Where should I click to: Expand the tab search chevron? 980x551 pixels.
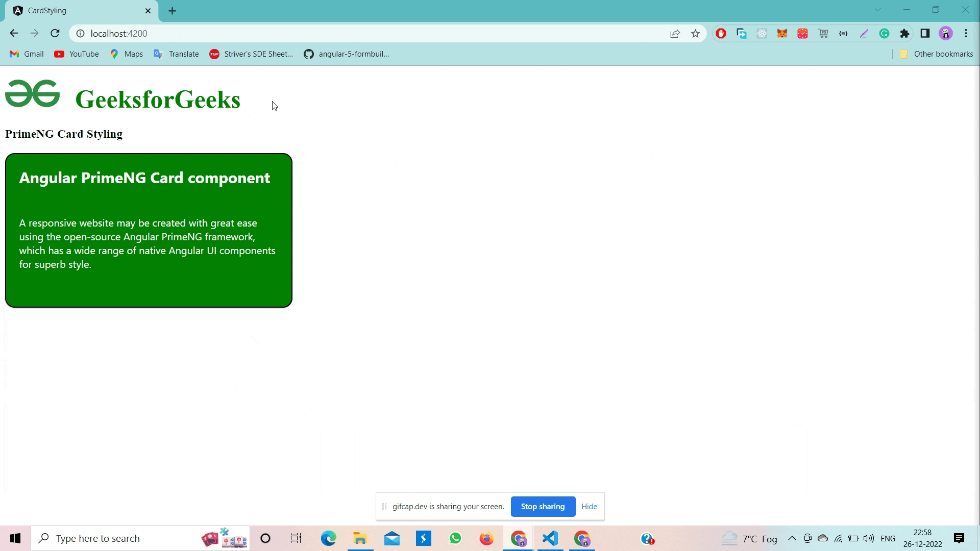pyautogui.click(x=877, y=10)
